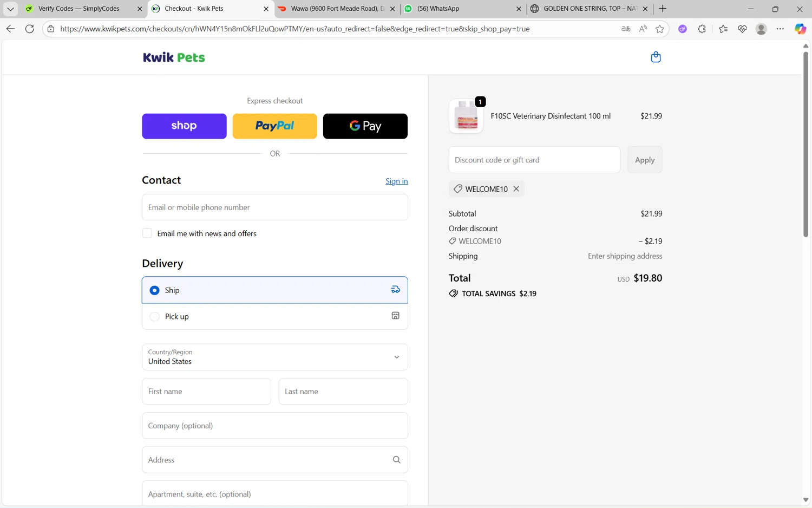
Task: Open the tab search dropdown arrow
Action: [x=10, y=9]
